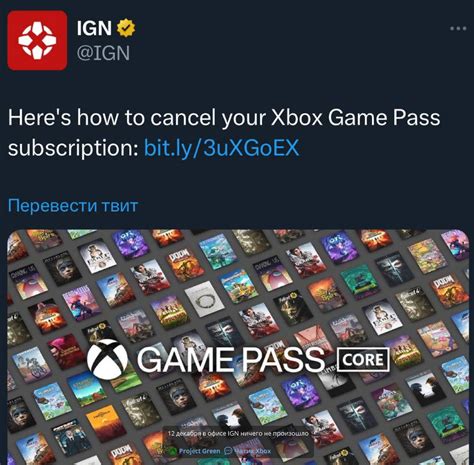
Task: Click the white bracelet game cover
Action: coord(203,299)
